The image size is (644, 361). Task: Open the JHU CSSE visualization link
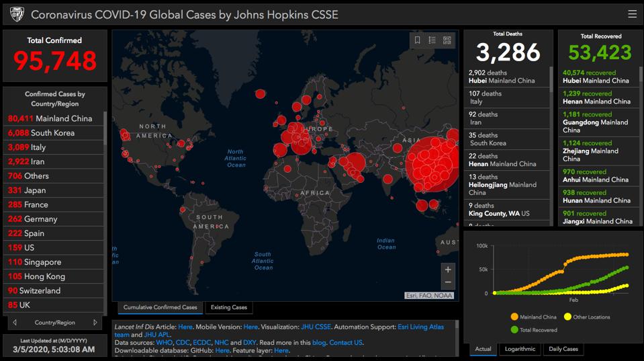316,327
